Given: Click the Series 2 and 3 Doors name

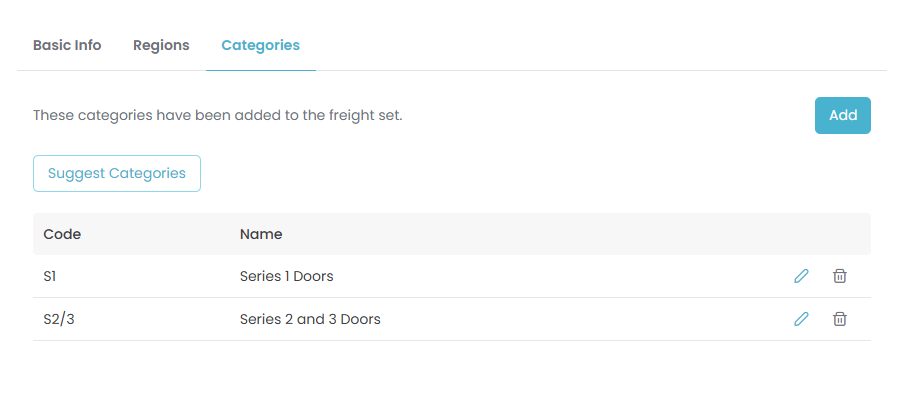Looking at the screenshot, I should (310, 319).
